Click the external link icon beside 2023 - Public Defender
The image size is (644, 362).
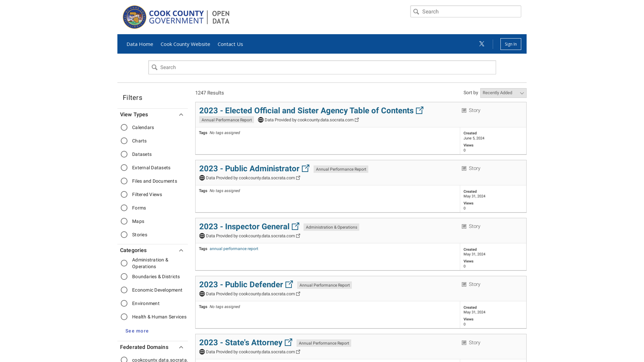tap(289, 284)
